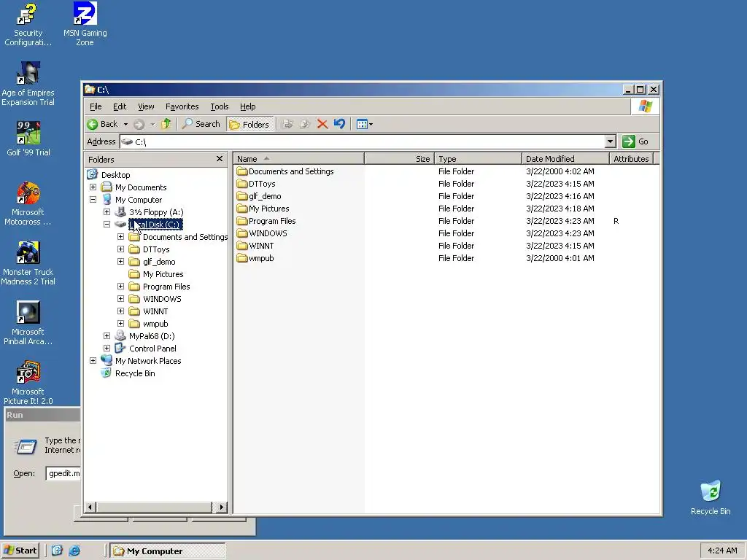Select Desktop in the folder tree
The image size is (747, 560).
click(x=115, y=175)
